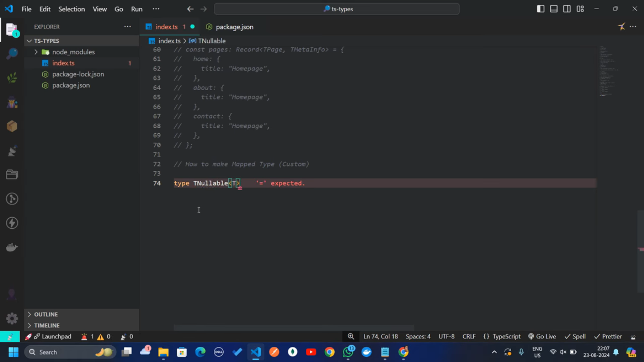Viewport: 644px width, 362px height.
Task: Open the Docker whale view in activity bar
Action: pos(12,247)
